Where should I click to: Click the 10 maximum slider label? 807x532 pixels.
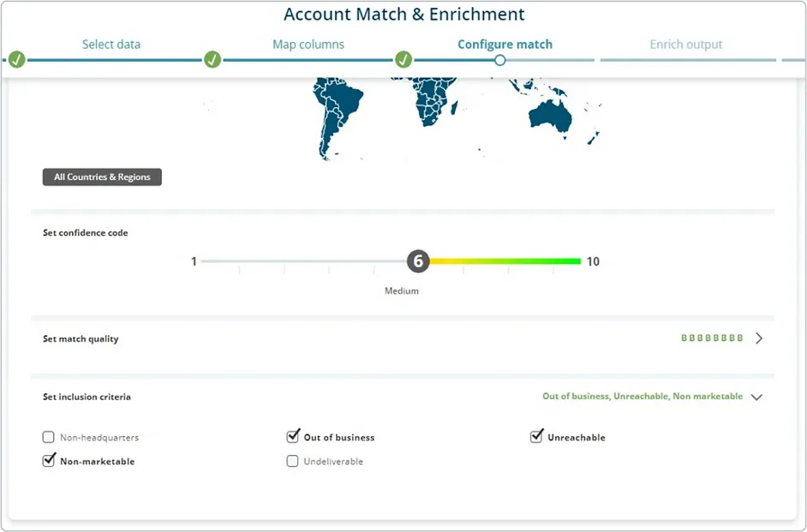[x=593, y=261]
